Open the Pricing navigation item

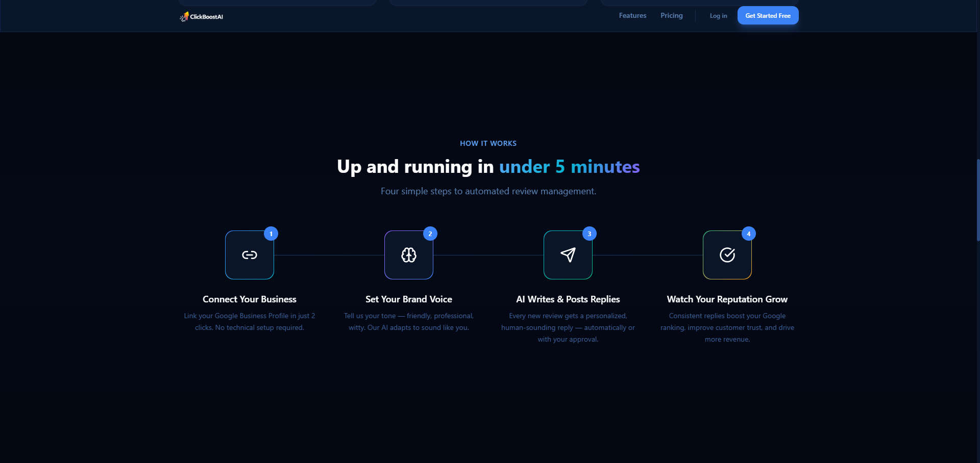[671, 15]
